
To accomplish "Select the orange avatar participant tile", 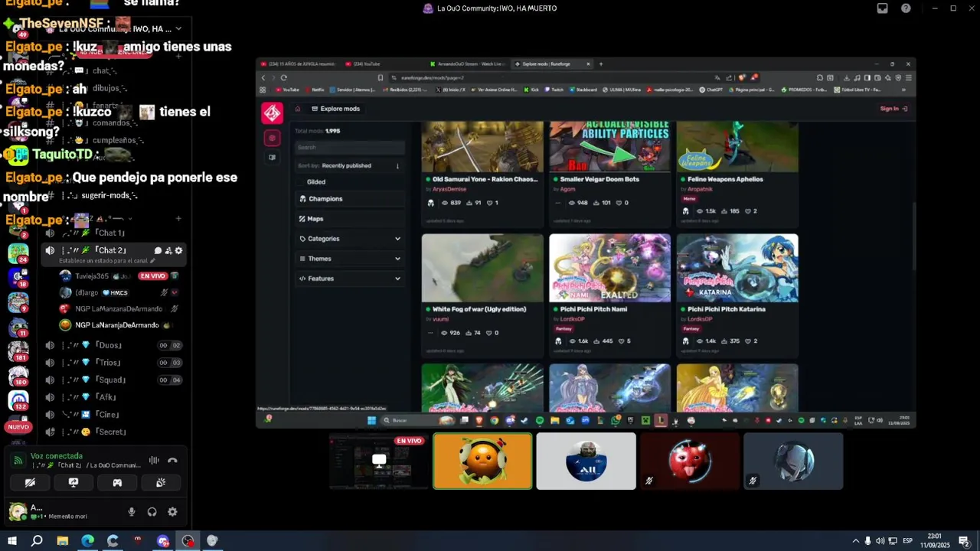I will [482, 461].
